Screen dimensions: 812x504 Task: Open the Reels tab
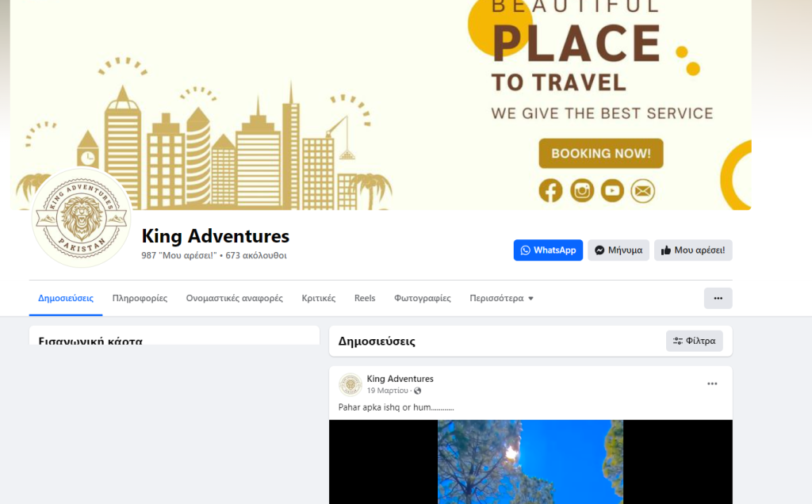click(365, 298)
